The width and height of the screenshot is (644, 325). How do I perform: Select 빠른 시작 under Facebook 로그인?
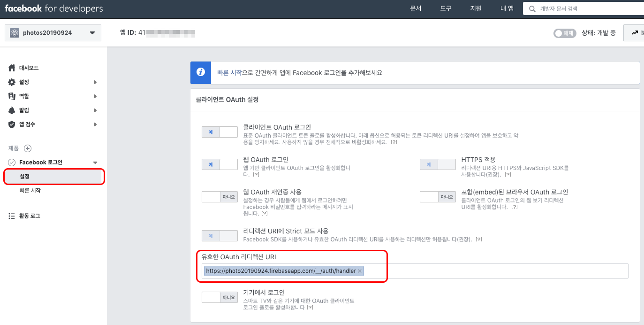30,191
